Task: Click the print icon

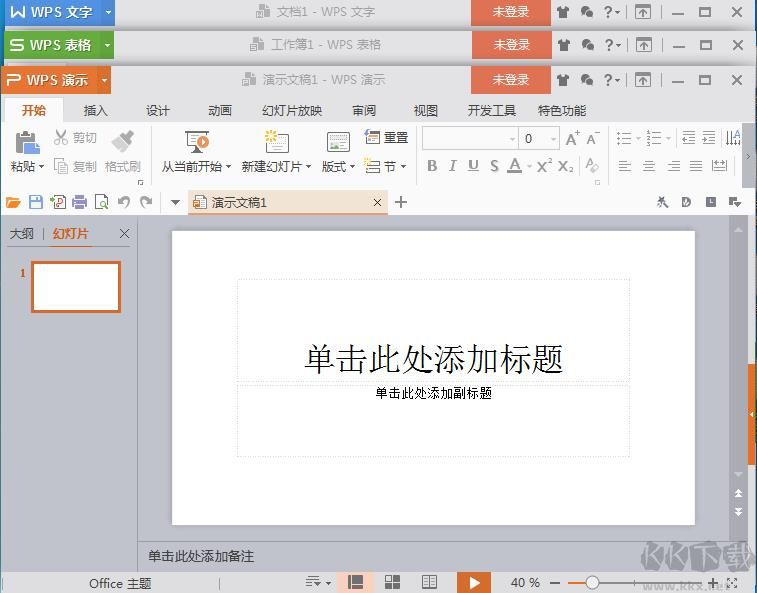Action: point(79,202)
